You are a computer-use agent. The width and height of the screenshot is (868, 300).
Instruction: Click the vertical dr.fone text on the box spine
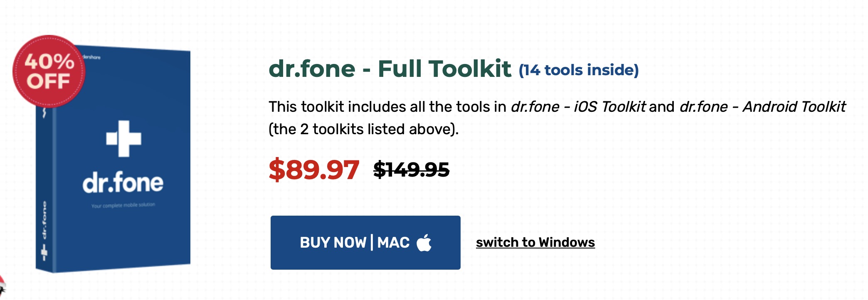pos(44,220)
